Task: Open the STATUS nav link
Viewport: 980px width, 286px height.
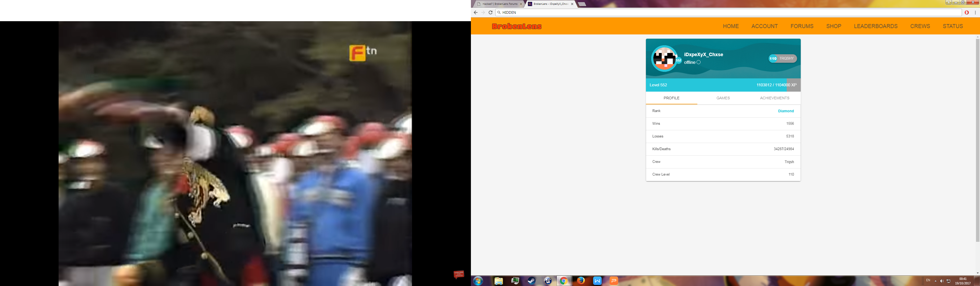Action: [953, 26]
